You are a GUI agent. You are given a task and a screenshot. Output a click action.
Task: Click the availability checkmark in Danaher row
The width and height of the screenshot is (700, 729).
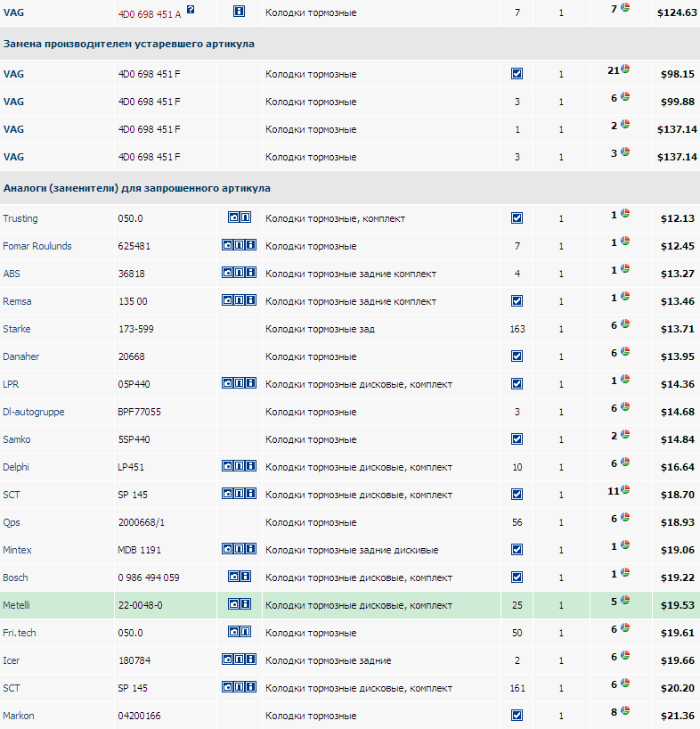(x=517, y=356)
